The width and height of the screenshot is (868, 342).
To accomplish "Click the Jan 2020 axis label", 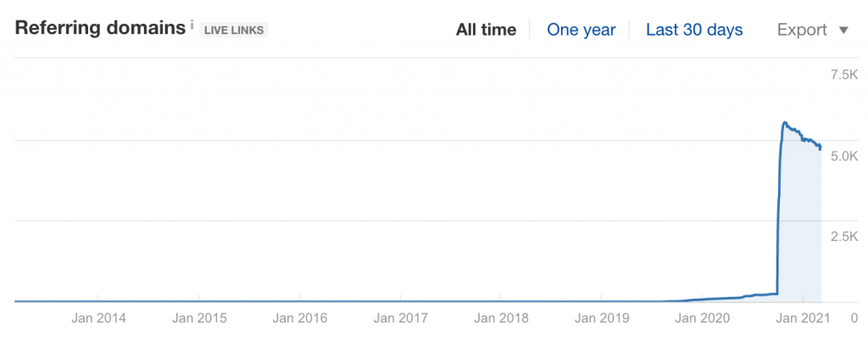I will coord(703,318).
